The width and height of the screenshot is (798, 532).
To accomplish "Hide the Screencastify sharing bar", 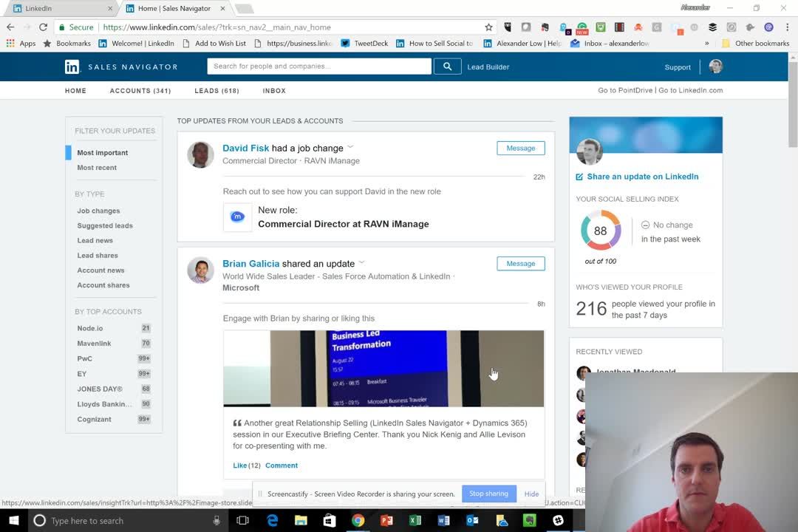I will coord(531,494).
